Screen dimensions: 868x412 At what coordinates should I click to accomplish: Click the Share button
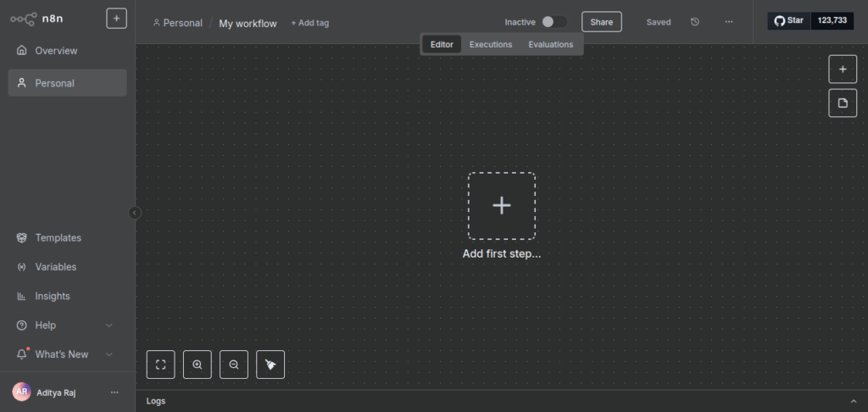point(601,22)
